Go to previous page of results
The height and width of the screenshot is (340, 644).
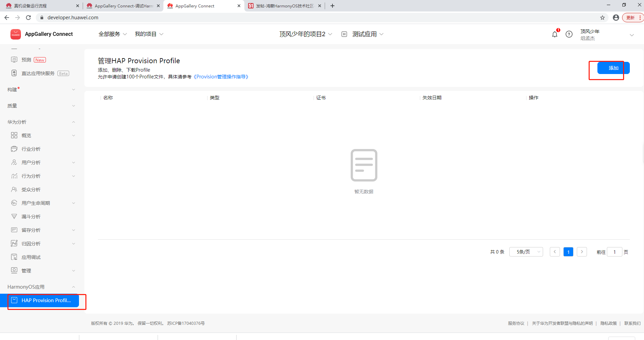pyautogui.click(x=555, y=252)
